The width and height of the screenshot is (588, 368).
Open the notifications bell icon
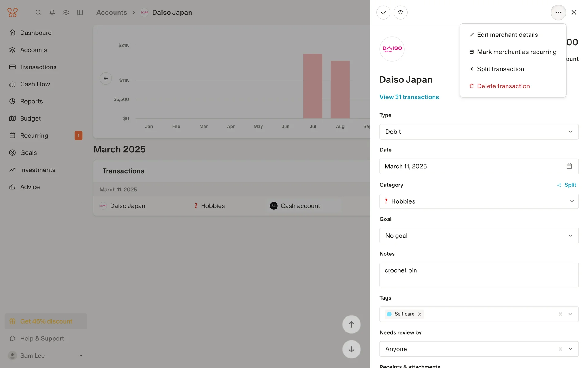52,13
